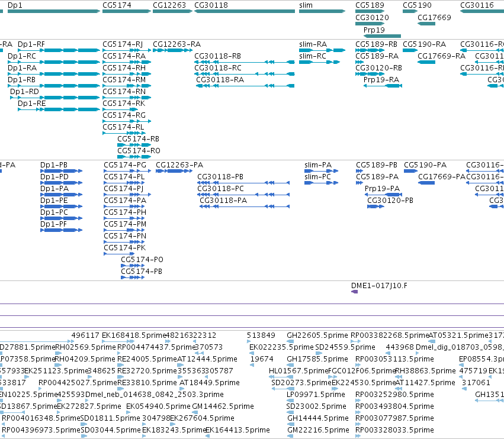Screen dimensions: 504x439
Task: Select the CG17669 gene label
Action: (434, 17)
